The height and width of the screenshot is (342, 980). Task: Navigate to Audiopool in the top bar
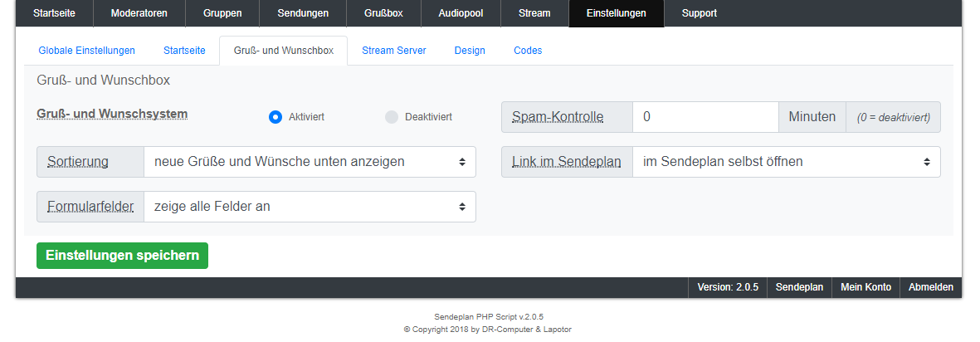(x=460, y=13)
